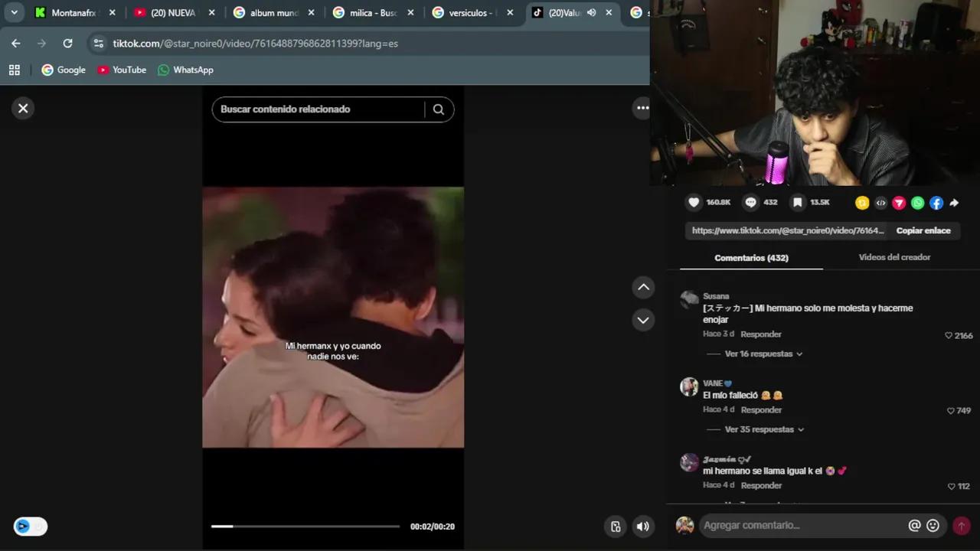Click the search magnifier icon
980x551 pixels.
(x=439, y=109)
